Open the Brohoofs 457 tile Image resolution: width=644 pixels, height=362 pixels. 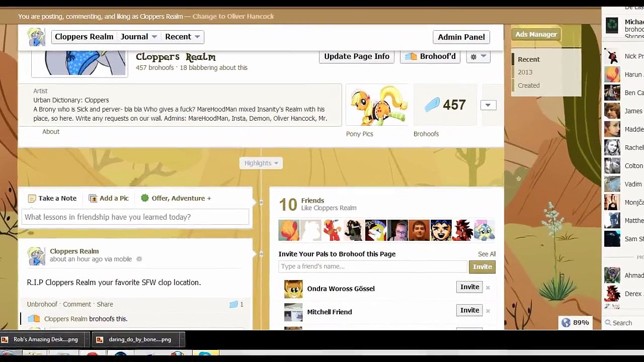pyautogui.click(x=445, y=105)
